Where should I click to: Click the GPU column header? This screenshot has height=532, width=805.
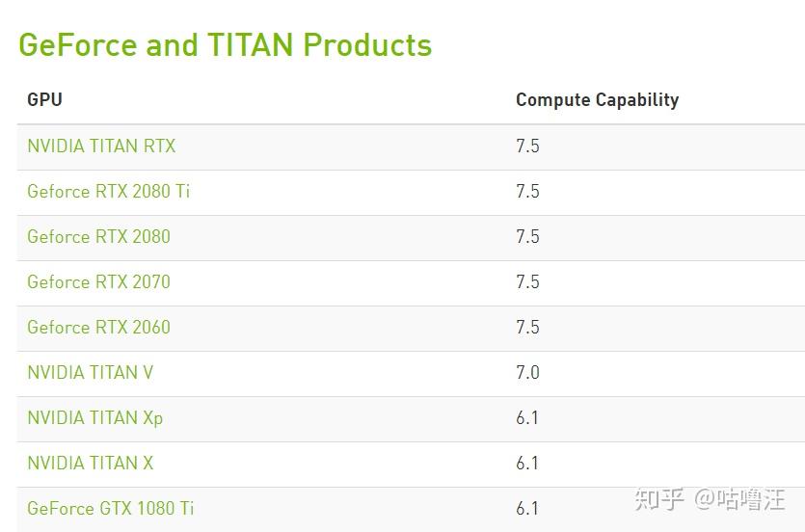click(44, 100)
